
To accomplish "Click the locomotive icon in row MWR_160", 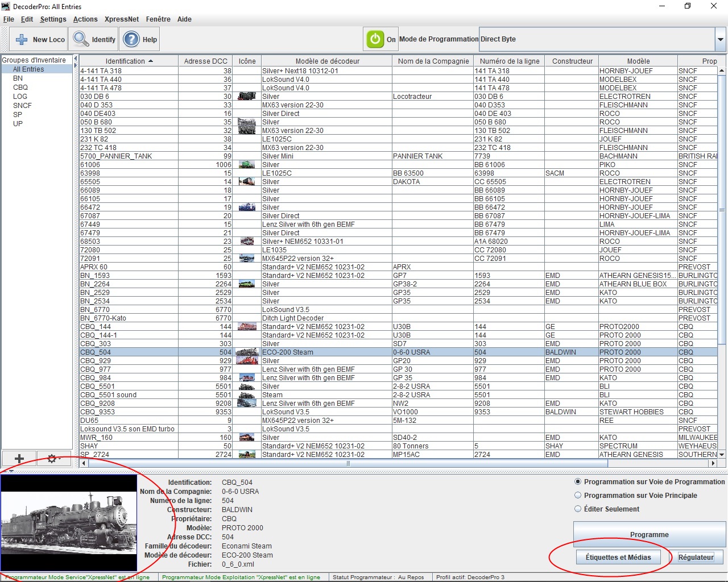I will 247,438.
